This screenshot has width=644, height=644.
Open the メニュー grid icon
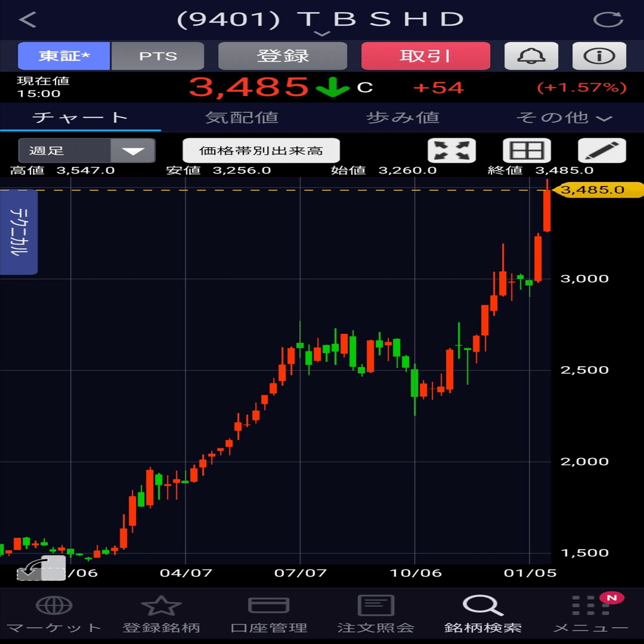[590, 605]
